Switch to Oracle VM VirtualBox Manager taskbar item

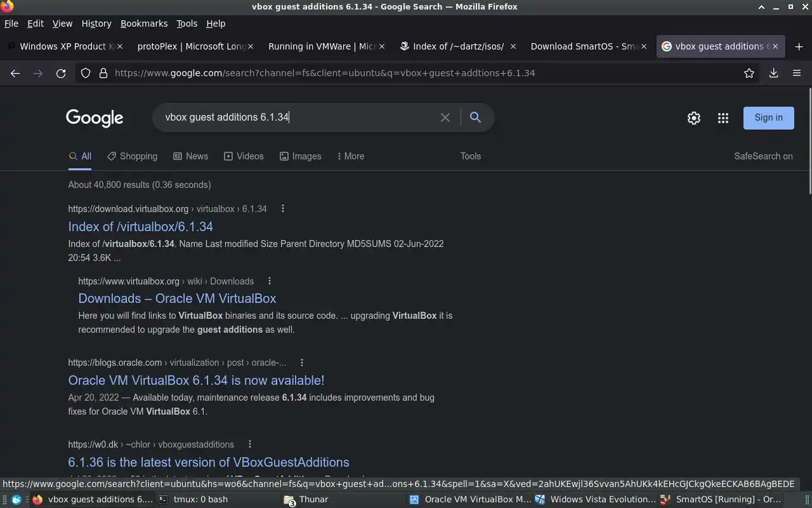[x=469, y=500]
